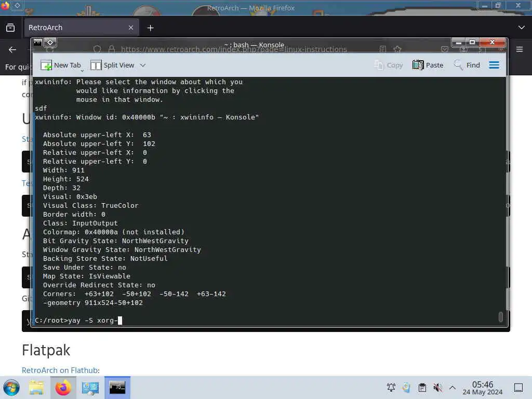The image size is (532, 399).
Task: Go back with Firefox back arrow
Action: (12, 49)
